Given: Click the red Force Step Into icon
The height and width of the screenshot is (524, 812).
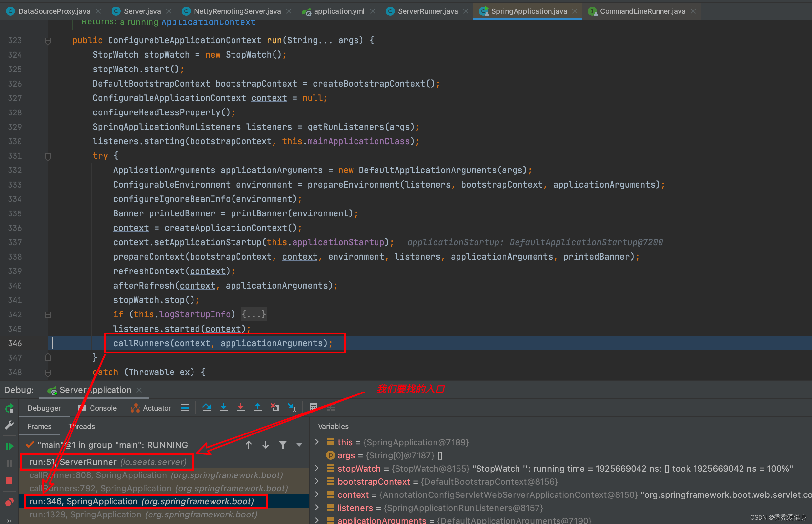Looking at the screenshot, I should pyautogui.click(x=241, y=407).
